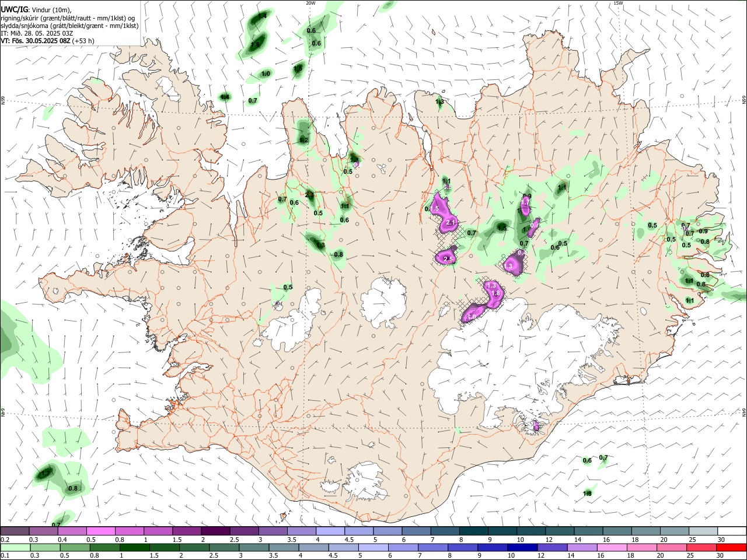This screenshot has width=747, height=560.
Task: Click the 'UWC/IG' title text
Action: coord(13,10)
